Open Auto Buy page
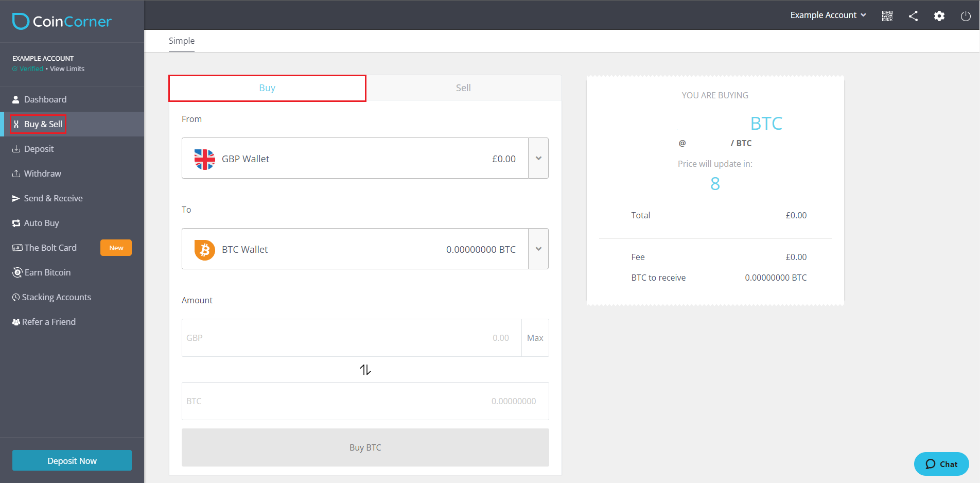This screenshot has width=980, height=483. coord(72,223)
